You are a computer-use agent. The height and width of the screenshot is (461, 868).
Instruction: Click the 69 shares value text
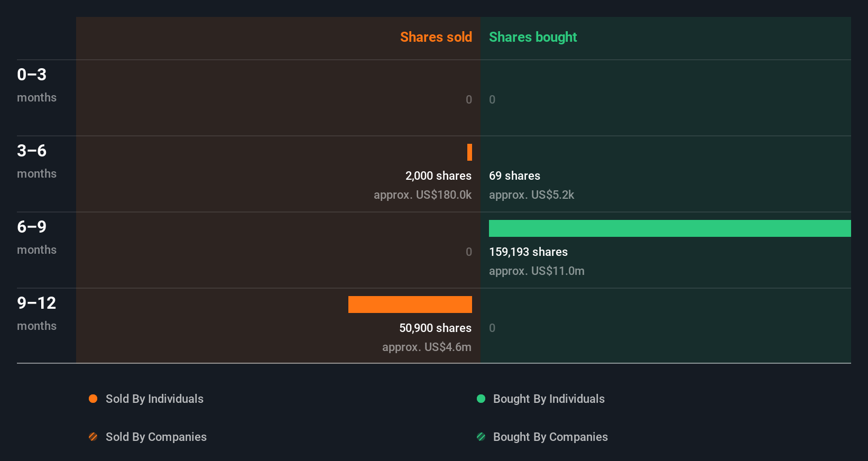(x=514, y=176)
